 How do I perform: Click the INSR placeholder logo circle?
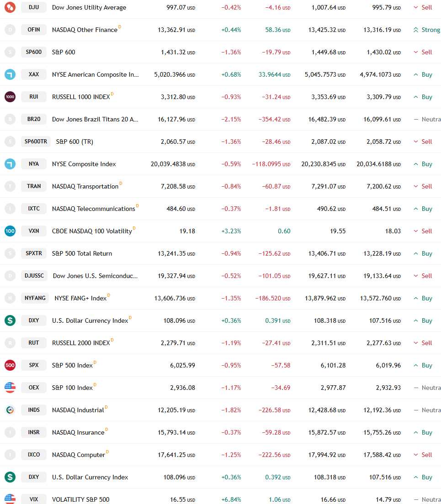click(x=10, y=432)
